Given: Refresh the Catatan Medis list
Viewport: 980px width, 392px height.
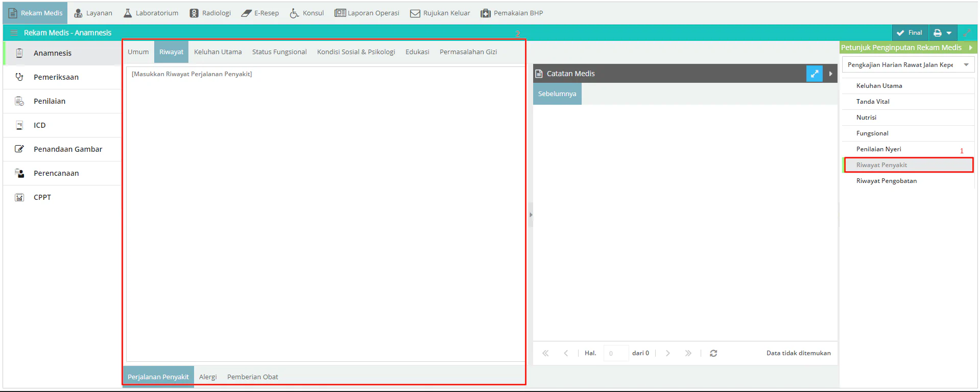Looking at the screenshot, I should click(x=713, y=353).
